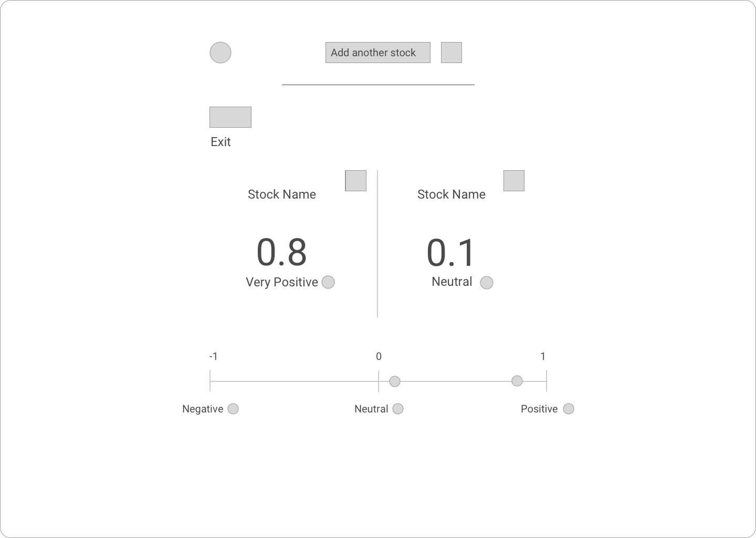Click the circle icon next to Negative legend
Viewport: 756px width, 538px height.
(x=233, y=409)
